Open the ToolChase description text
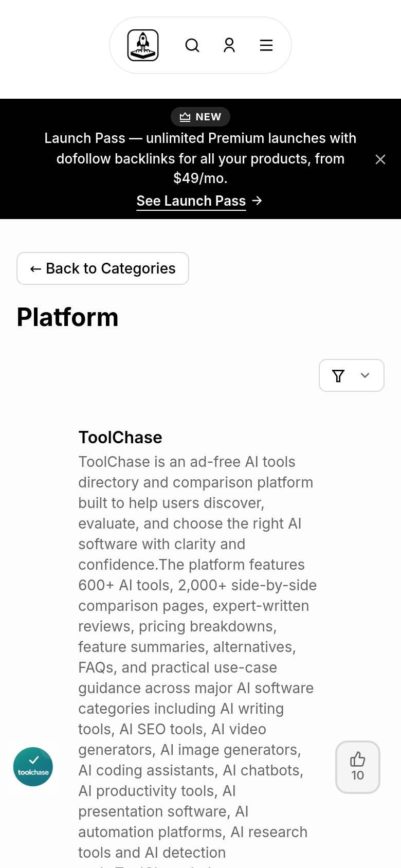Screen dimensions: 401x868 tap(197, 657)
